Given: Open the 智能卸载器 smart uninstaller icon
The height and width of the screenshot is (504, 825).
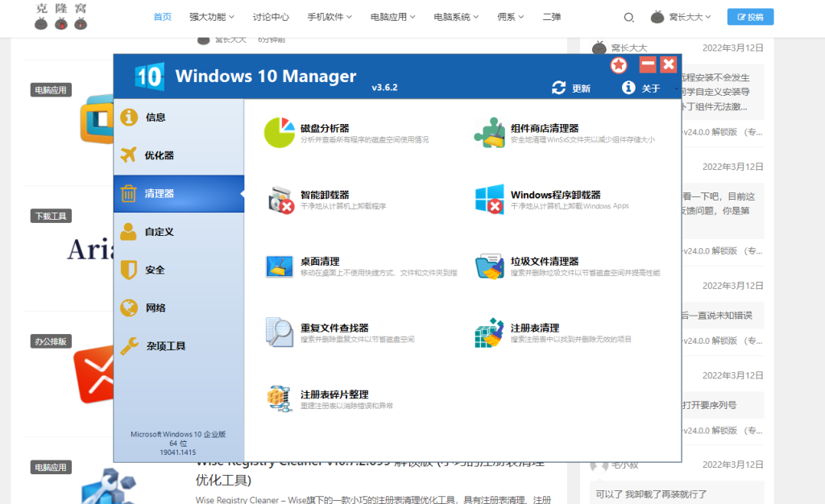Looking at the screenshot, I should tap(280, 199).
